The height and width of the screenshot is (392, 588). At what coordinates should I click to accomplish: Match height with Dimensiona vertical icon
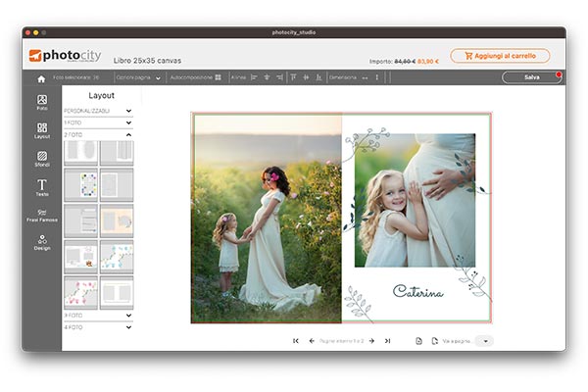pyautogui.click(x=377, y=77)
